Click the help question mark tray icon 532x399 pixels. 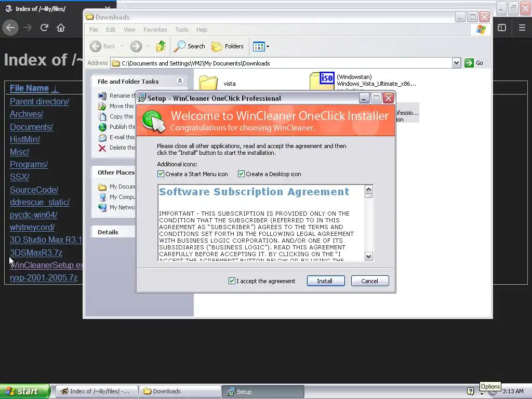[x=470, y=391]
